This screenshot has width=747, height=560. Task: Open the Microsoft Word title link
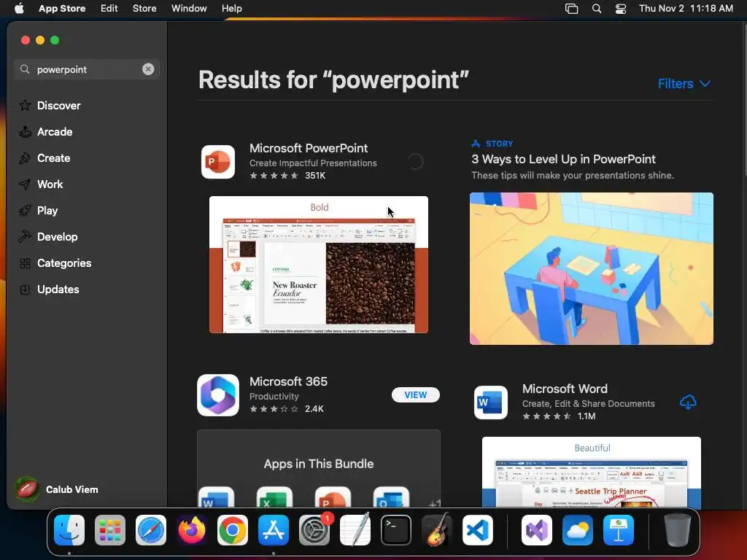565,389
